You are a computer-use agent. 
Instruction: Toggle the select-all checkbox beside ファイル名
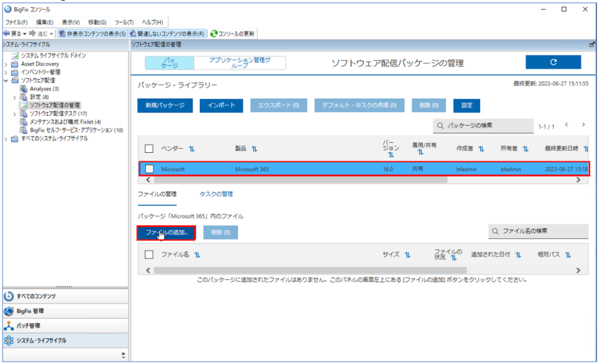[149, 254]
